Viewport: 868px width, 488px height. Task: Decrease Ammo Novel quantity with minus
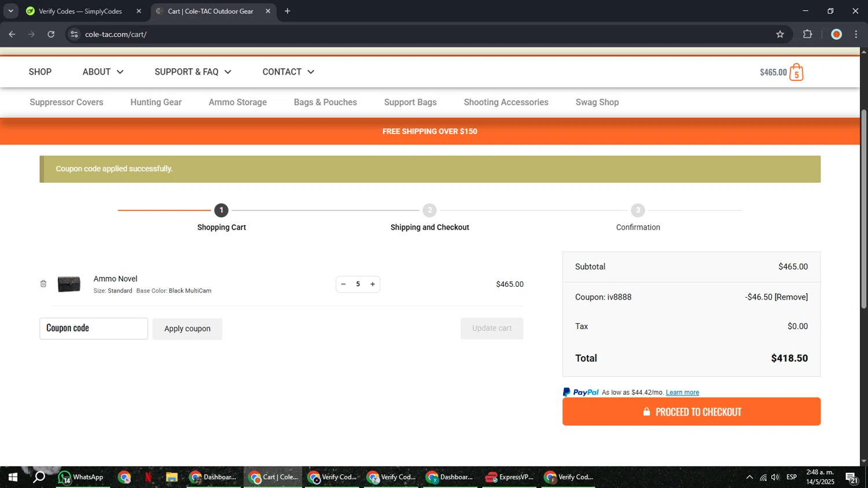(343, 284)
